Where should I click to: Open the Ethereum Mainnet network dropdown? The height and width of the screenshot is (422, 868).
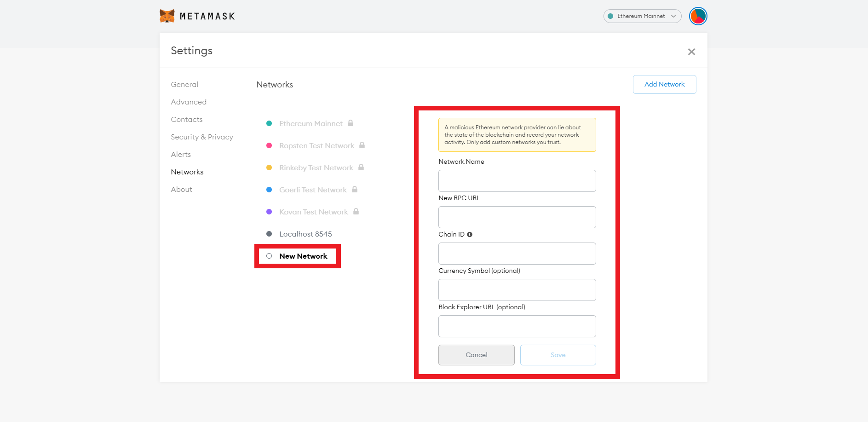click(642, 16)
